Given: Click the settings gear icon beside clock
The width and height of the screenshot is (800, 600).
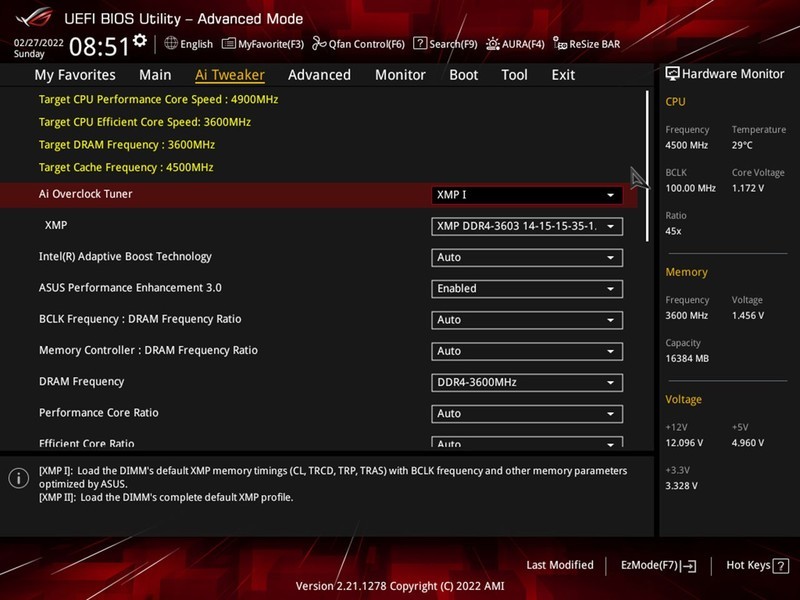Looking at the screenshot, I should tap(140, 41).
